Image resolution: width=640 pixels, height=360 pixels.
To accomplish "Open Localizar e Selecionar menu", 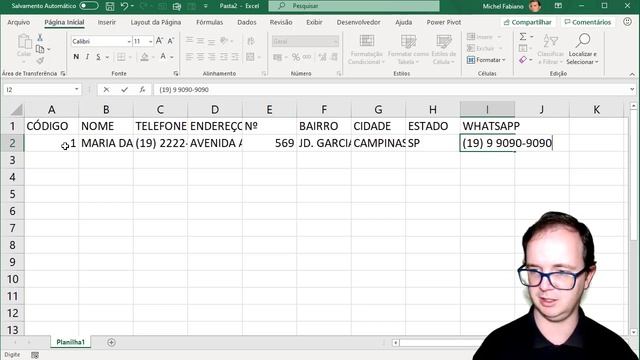I will tap(582, 49).
